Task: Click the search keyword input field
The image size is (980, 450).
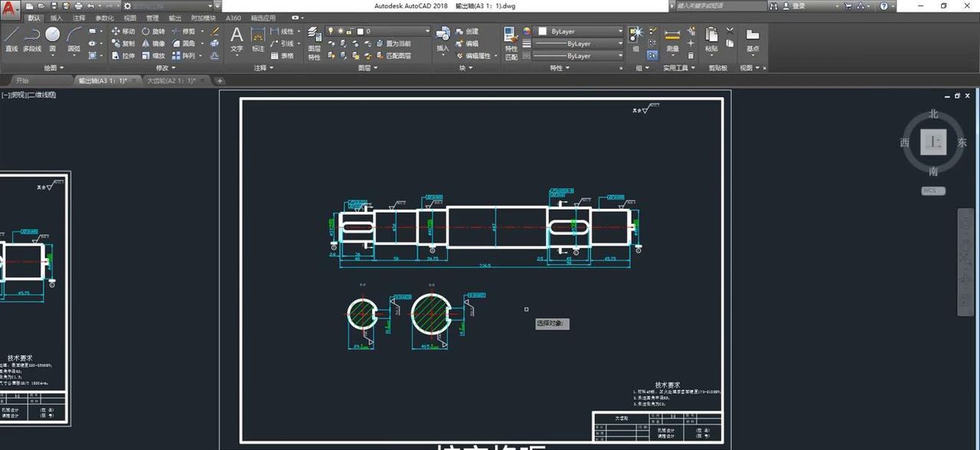Action: (x=712, y=5)
